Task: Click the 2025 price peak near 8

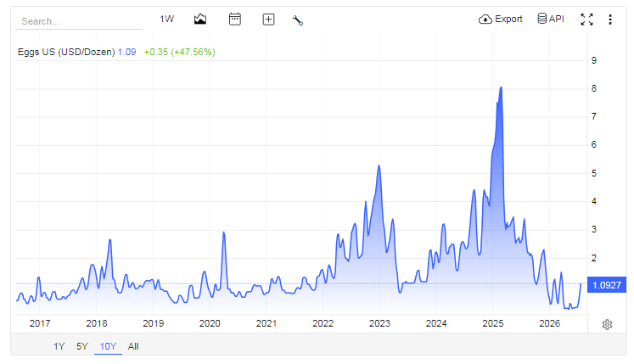Action: click(501, 87)
